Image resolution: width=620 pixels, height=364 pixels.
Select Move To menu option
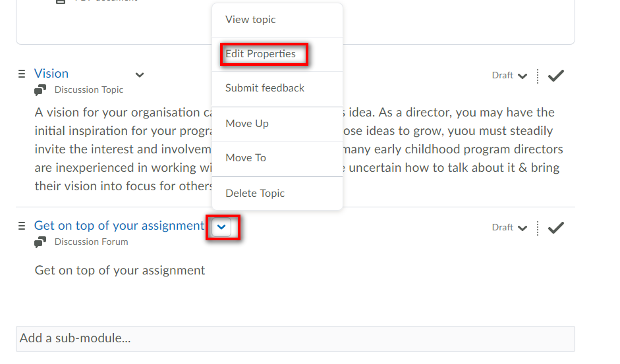click(x=277, y=158)
